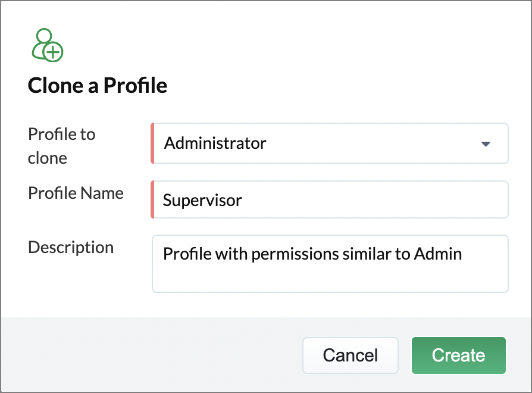Click the blank line below the description text

point(330,278)
